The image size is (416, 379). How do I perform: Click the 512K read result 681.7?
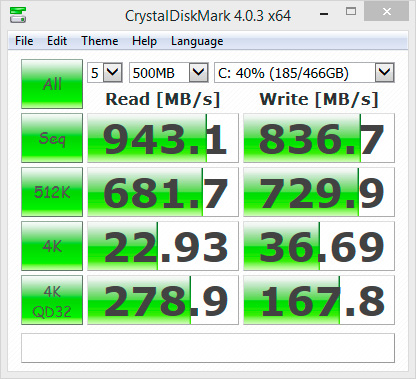tap(163, 192)
